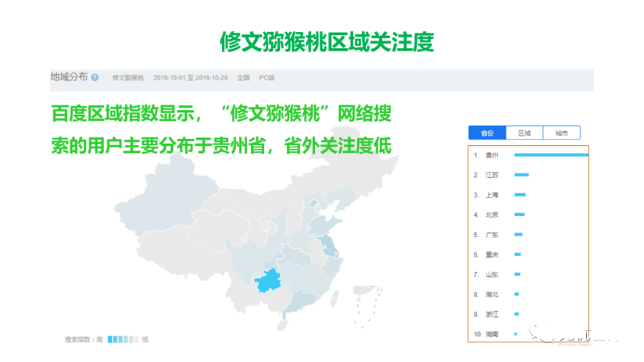Select the 省份 tab

pos(487,133)
